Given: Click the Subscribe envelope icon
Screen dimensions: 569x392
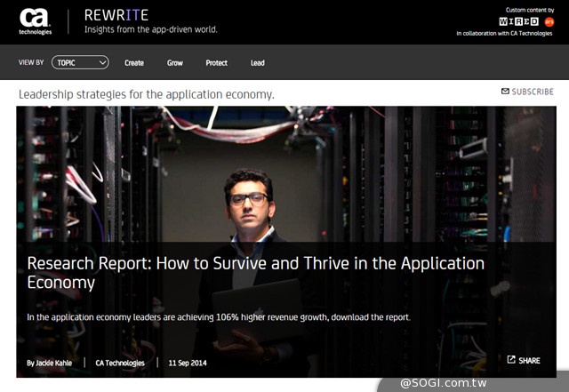Looking at the screenshot, I should [x=505, y=92].
